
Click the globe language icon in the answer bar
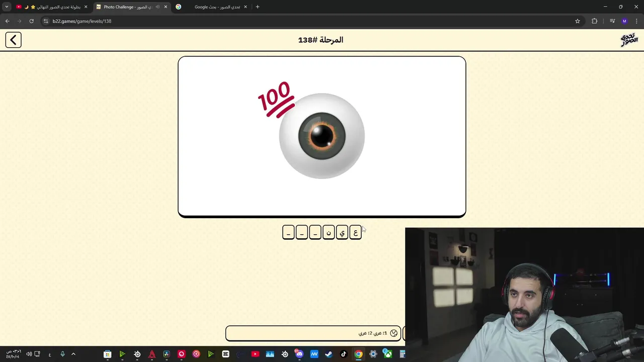[394, 333]
